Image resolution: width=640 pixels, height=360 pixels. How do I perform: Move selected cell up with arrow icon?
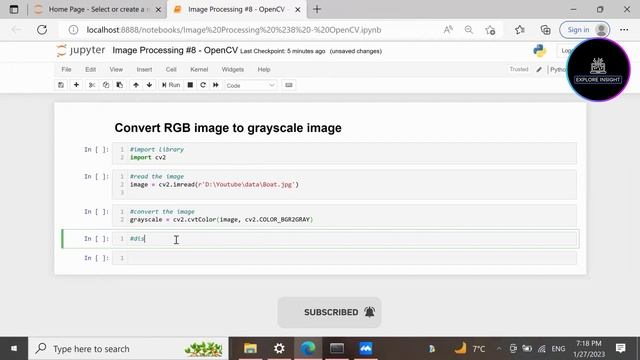pyautogui.click(x=136, y=85)
